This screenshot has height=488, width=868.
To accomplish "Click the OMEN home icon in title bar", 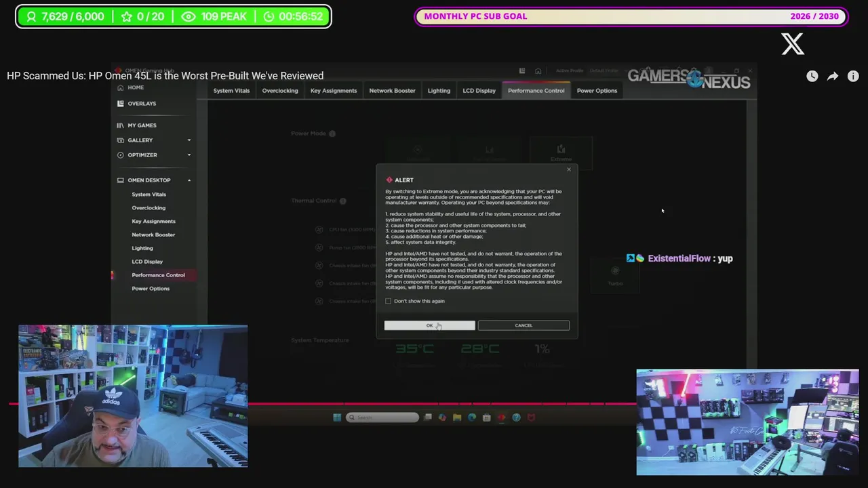I will pos(538,70).
